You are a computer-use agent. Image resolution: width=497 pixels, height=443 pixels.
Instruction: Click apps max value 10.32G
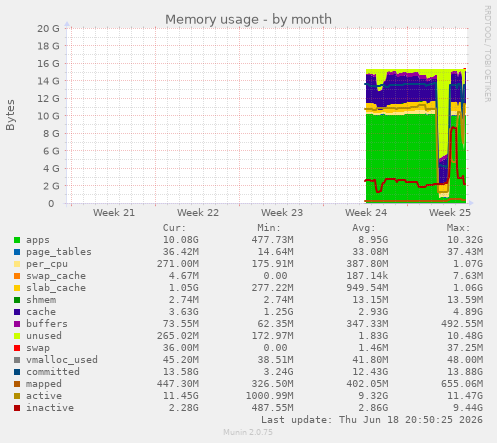465,240
